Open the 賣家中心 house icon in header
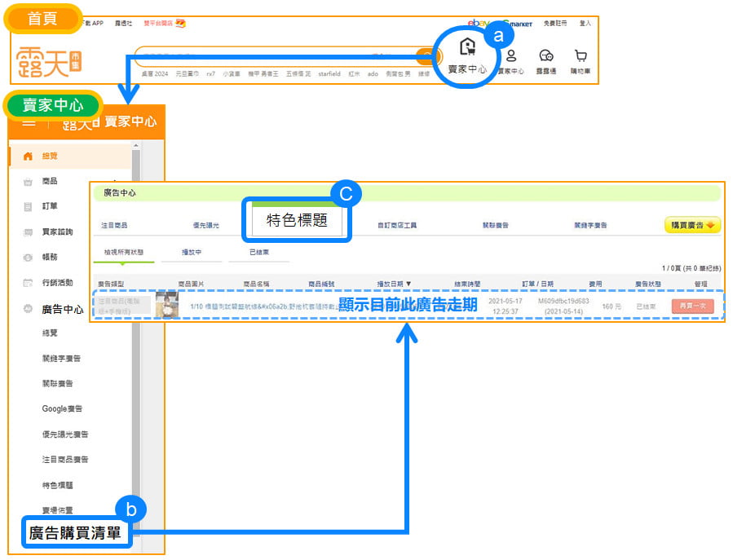733x560 pixels. [x=467, y=49]
